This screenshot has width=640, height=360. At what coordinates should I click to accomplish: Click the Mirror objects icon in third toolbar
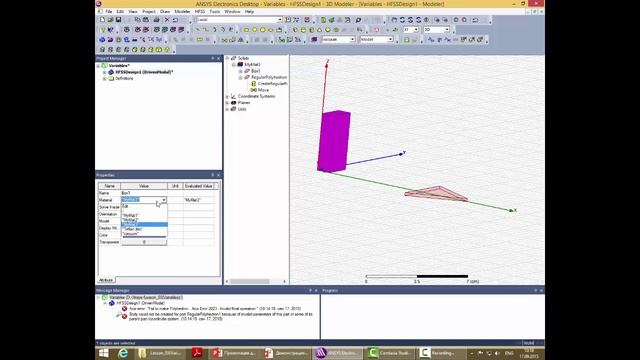click(x=241, y=40)
